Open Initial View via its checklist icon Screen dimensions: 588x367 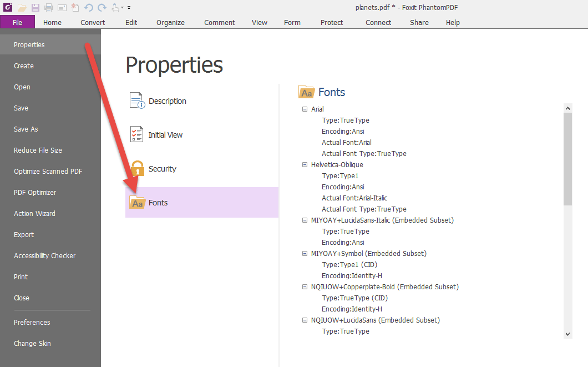[x=136, y=134]
